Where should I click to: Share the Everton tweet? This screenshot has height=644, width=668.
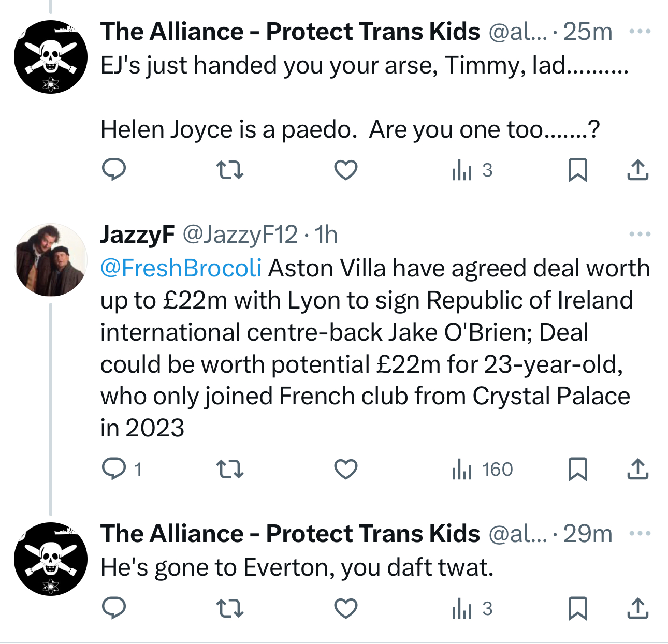click(x=637, y=608)
